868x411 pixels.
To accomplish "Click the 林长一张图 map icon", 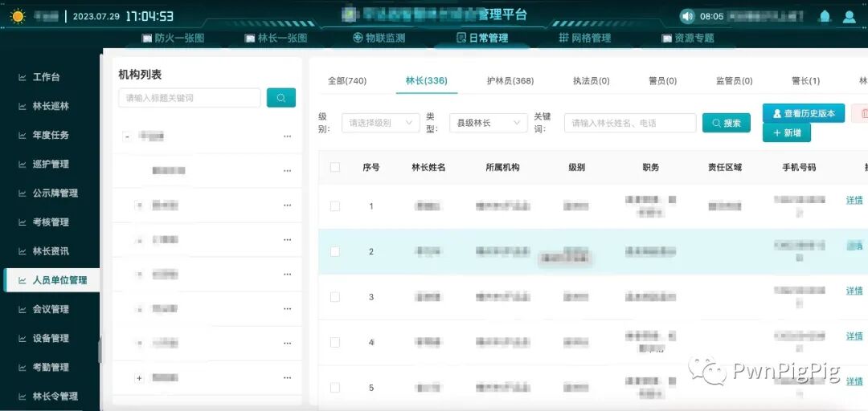I will point(250,39).
